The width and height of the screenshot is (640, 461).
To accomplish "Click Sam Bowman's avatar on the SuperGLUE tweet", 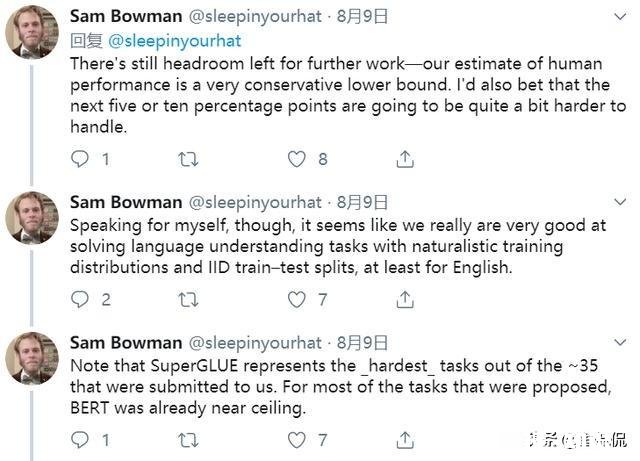I will coord(32,358).
